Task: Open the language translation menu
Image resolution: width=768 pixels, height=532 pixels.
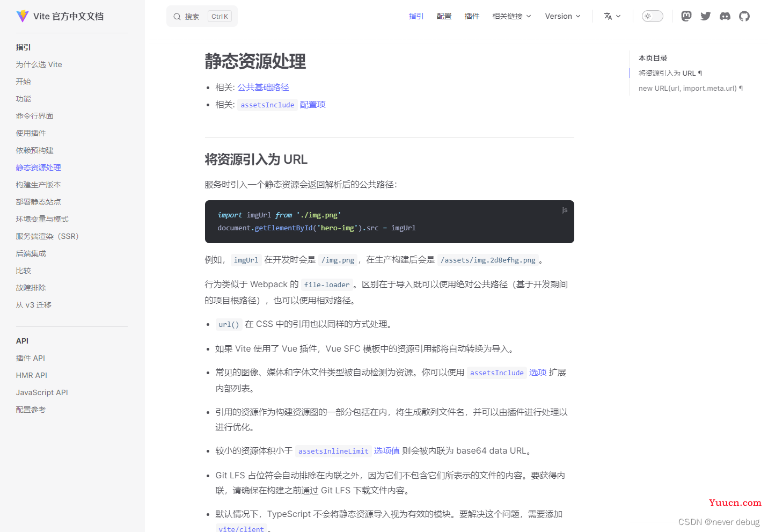Action: click(612, 16)
